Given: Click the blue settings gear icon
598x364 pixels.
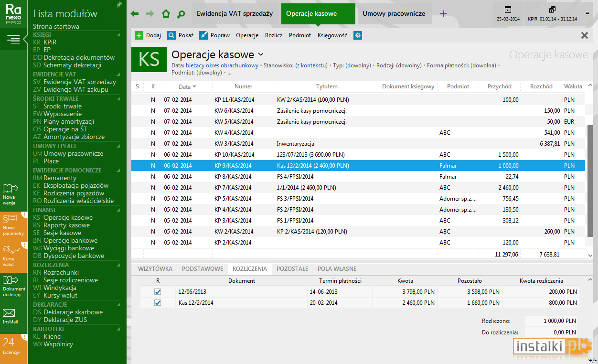Looking at the screenshot, I should [357, 35].
